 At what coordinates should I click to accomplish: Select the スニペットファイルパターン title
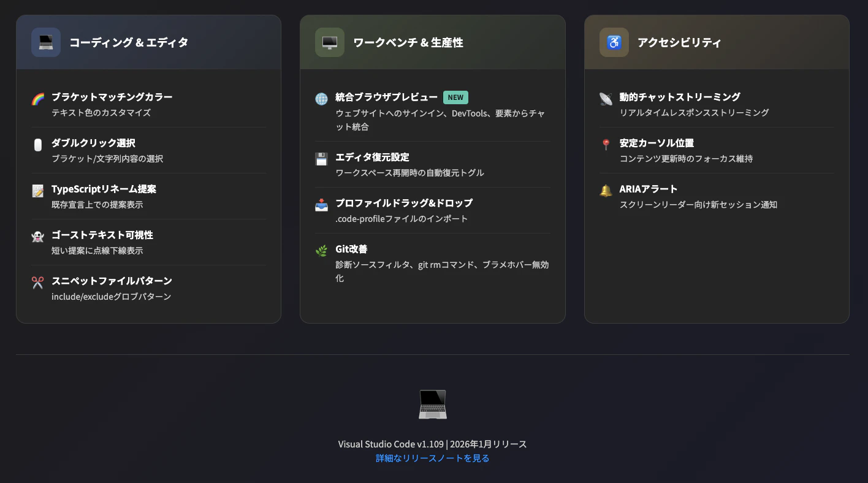(112, 281)
